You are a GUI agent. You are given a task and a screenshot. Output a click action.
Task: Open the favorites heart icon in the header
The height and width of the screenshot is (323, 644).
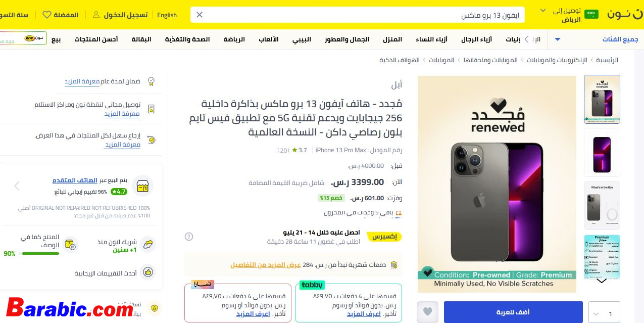point(47,15)
